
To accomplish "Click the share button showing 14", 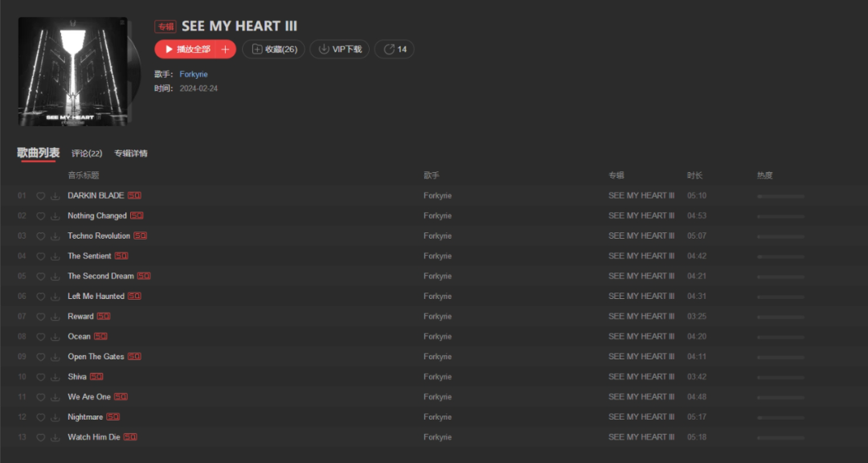I will (394, 49).
